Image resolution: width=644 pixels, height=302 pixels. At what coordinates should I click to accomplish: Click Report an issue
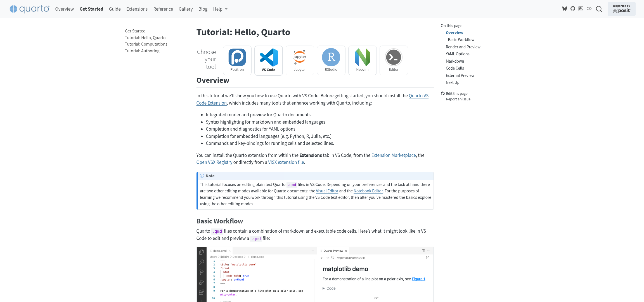click(458, 99)
